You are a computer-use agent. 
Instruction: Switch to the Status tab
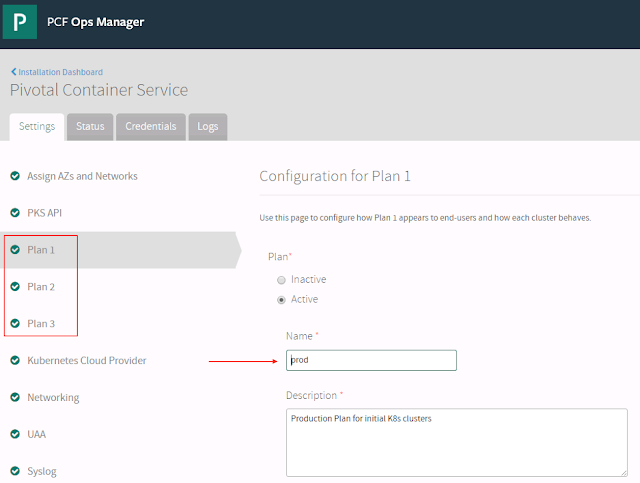click(90, 127)
